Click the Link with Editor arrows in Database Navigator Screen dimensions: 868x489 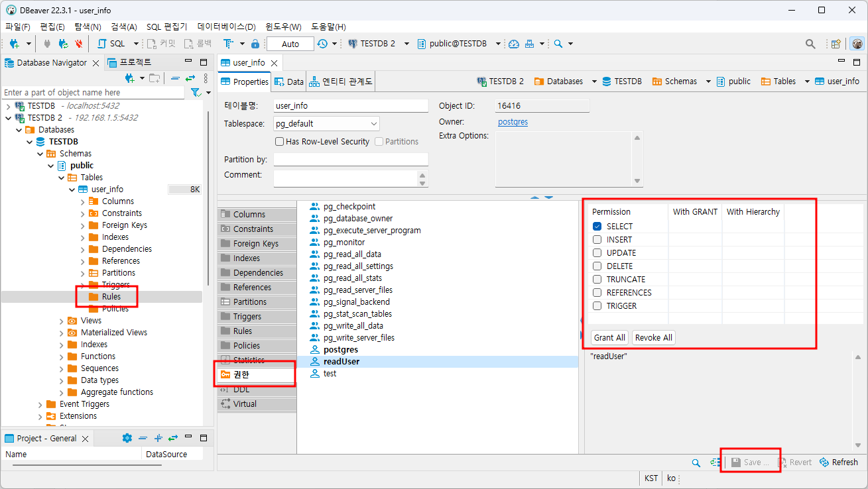190,78
